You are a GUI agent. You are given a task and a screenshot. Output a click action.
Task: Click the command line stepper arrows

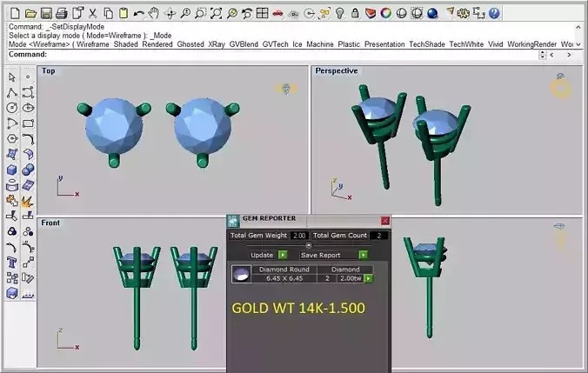(x=542, y=55)
